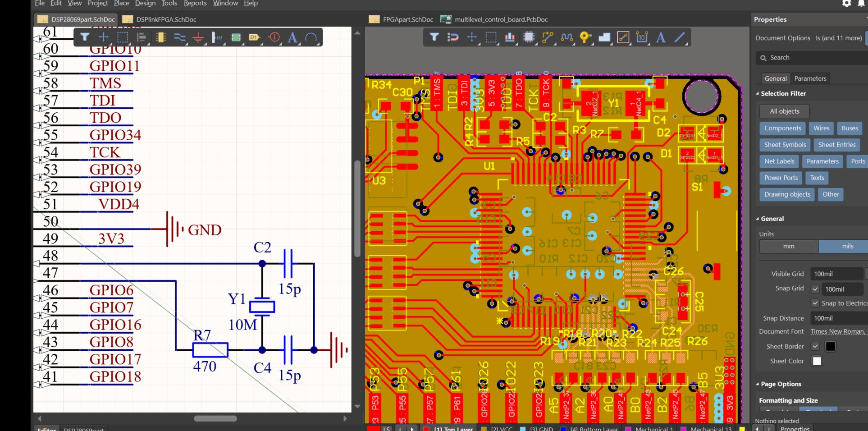Click the GND power port icon
This screenshot has width=868, height=431.
click(x=198, y=37)
